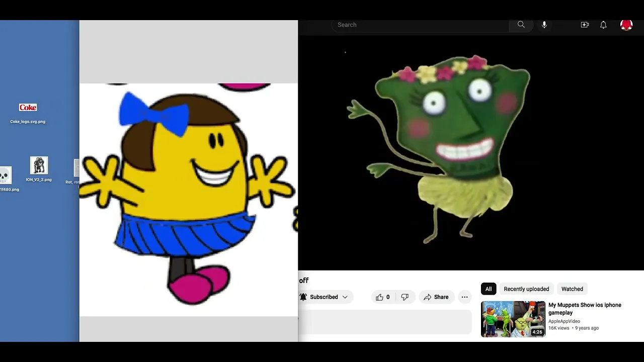Click the YouTube search magnifier button
This screenshot has width=644, height=362.
click(521, 25)
